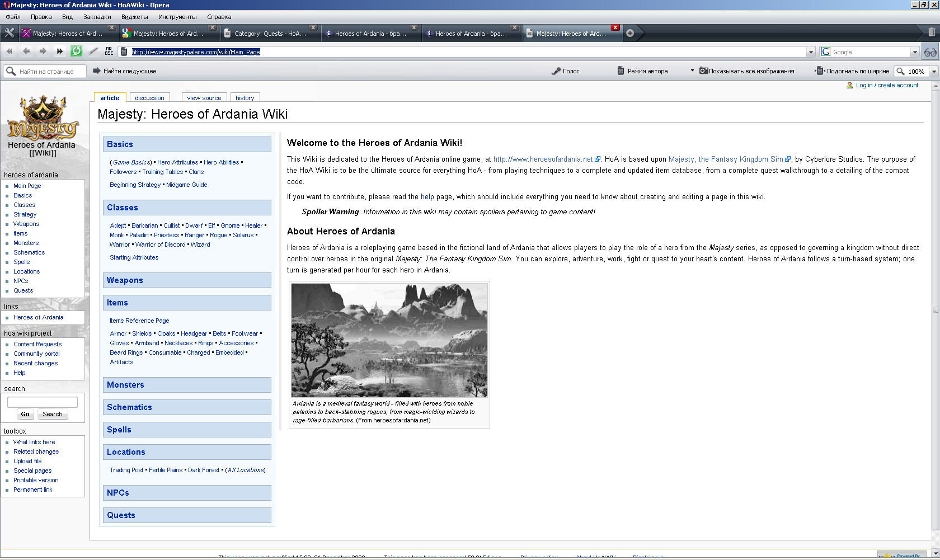The width and height of the screenshot is (940, 560).
Task: Open the Google search engine dropdown
Action: (x=915, y=52)
